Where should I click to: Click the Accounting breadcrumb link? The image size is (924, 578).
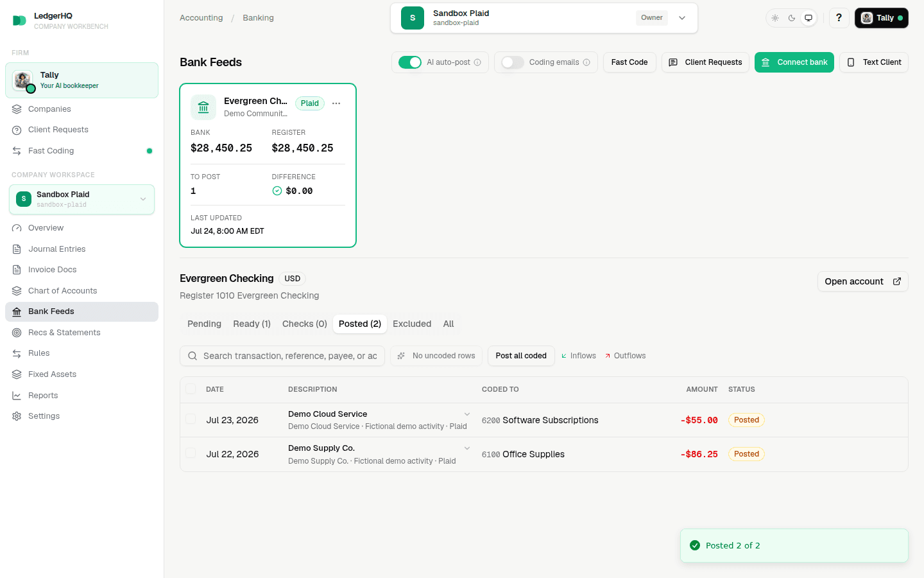[201, 18]
